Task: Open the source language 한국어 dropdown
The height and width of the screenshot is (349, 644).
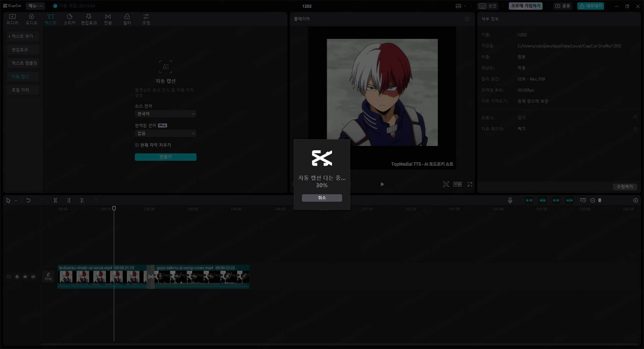Action: coord(166,114)
